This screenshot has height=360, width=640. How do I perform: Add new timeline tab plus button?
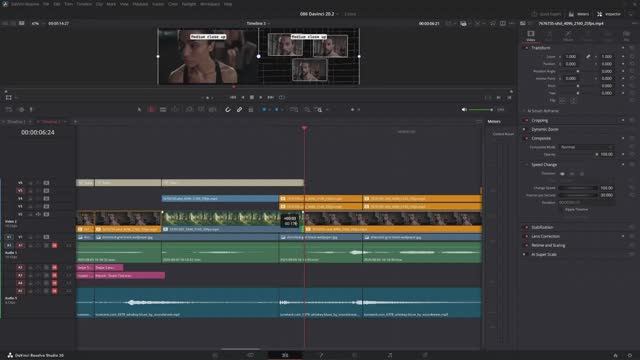(x=75, y=122)
